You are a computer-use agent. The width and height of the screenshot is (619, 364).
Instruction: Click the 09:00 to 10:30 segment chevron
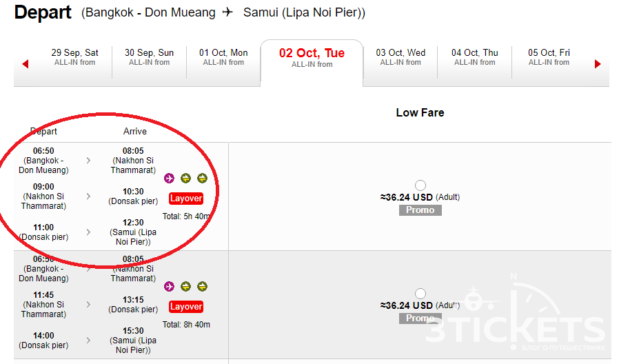pyautogui.click(x=88, y=196)
